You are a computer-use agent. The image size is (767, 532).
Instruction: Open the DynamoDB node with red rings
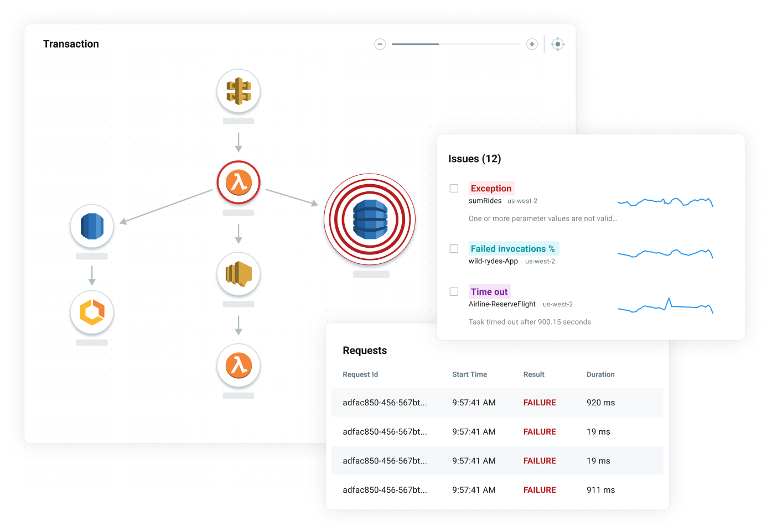pos(370,220)
